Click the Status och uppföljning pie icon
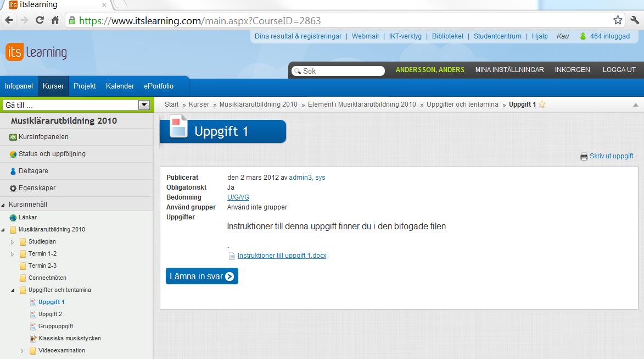Viewport: 644px width, 359px height. click(13, 154)
